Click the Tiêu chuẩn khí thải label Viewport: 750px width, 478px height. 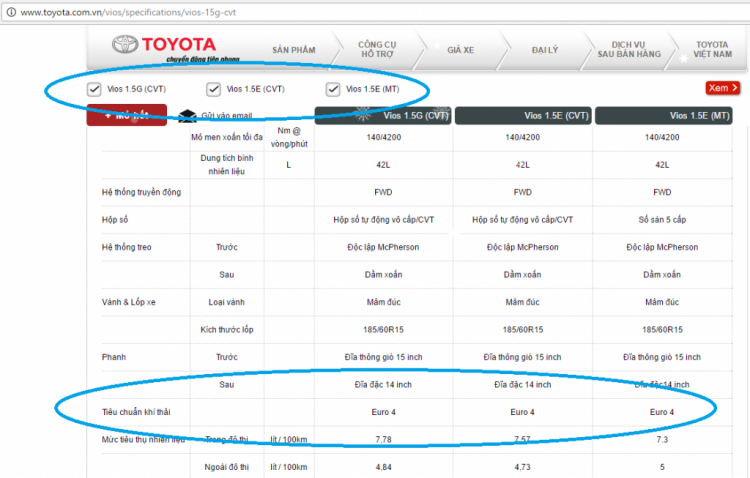(x=136, y=412)
